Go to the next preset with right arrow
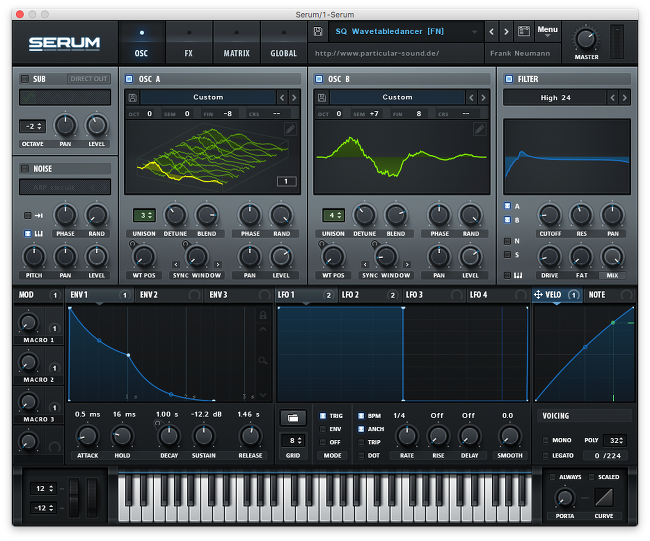650x541 pixels. [x=506, y=32]
